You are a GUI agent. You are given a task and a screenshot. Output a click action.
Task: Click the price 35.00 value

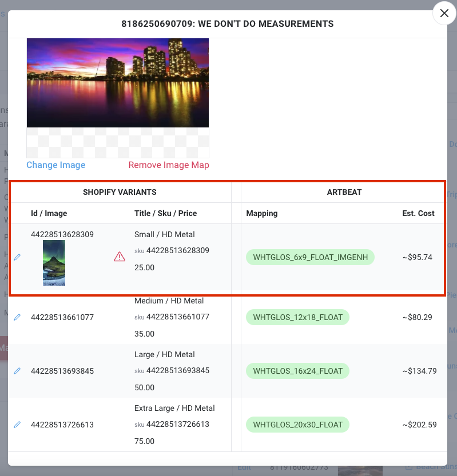coord(144,334)
